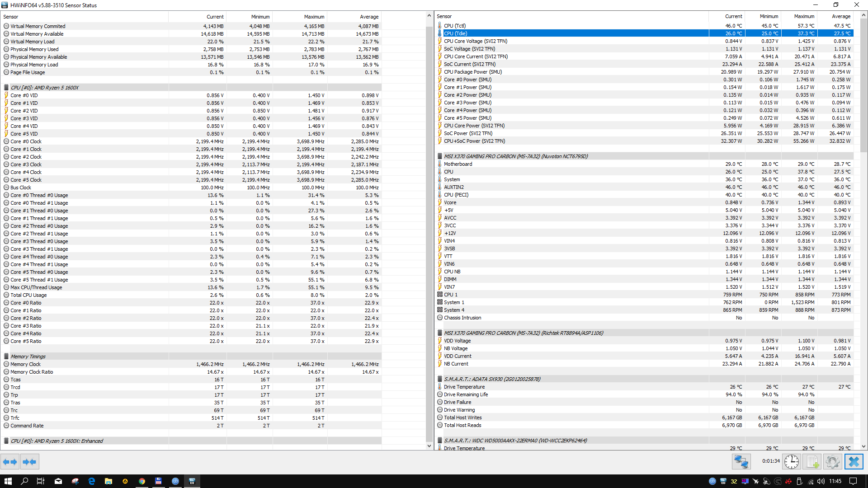Image resolution: width=868 pixels, height=488 pixels.
Task: Select the Command Rate row
Action: [191, 426]
